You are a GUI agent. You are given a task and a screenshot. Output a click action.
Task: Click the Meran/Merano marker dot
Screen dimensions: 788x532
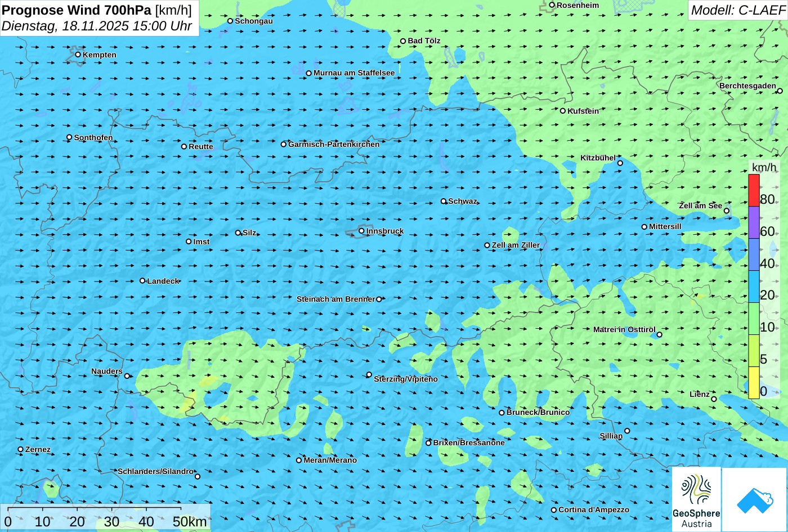299,460
